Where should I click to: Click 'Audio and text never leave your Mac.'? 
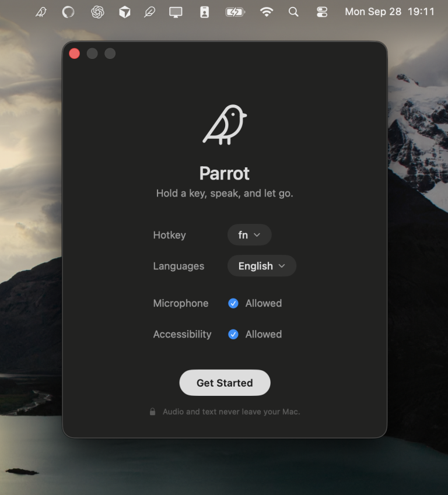(231, 412)
